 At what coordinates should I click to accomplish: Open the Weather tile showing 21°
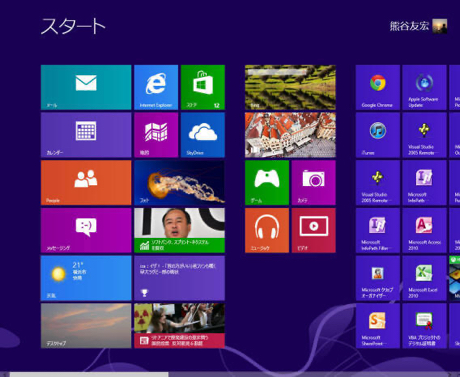(86, 278)
